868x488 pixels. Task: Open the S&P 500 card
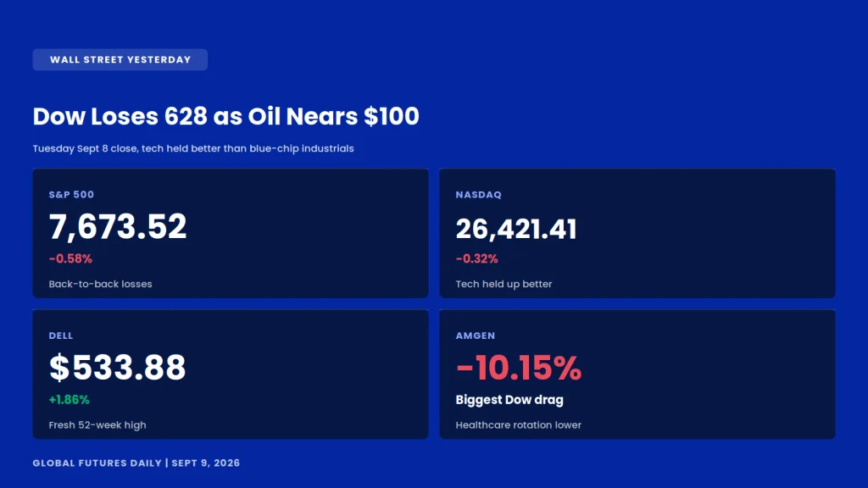point(231,234)
